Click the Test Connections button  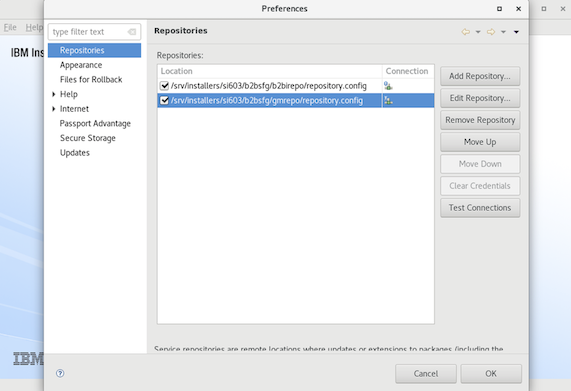[480, 208]
